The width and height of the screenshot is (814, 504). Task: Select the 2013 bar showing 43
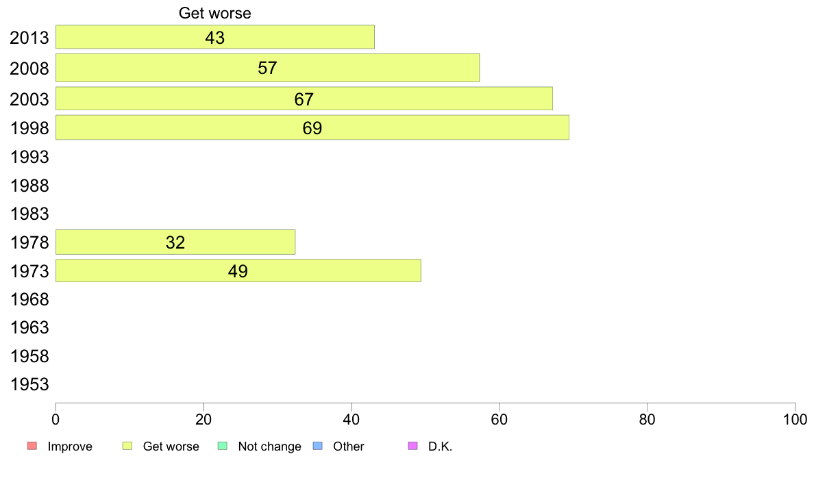point(215,37)
